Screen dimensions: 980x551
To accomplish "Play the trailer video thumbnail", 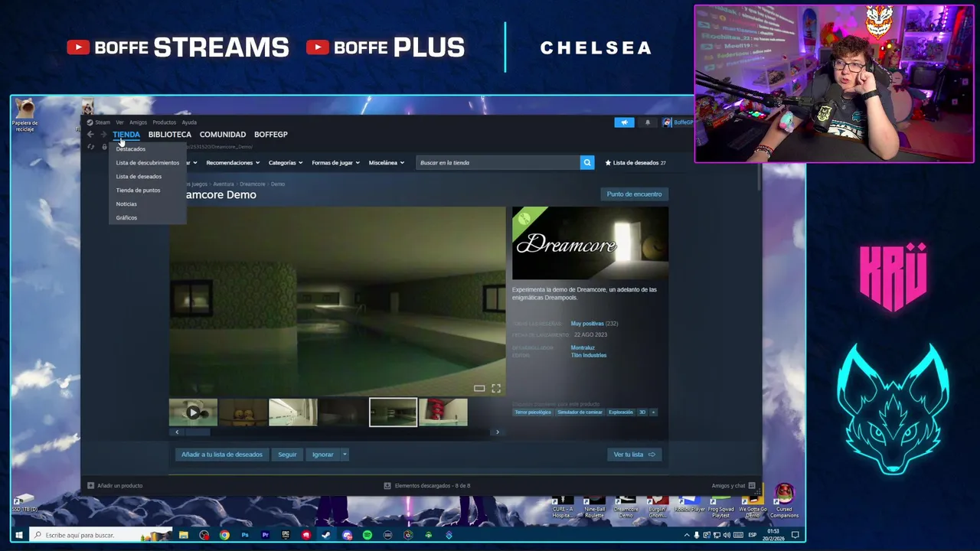I will pyautogui.click(x=193, y=412).
